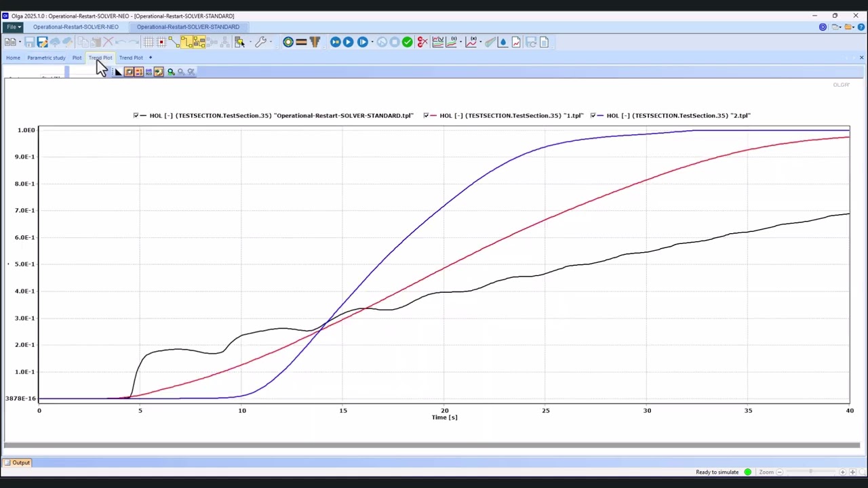This screenshot has width=868, height=488.
Task: Open the File menu dropdown
Action: (x=13, y=27)
